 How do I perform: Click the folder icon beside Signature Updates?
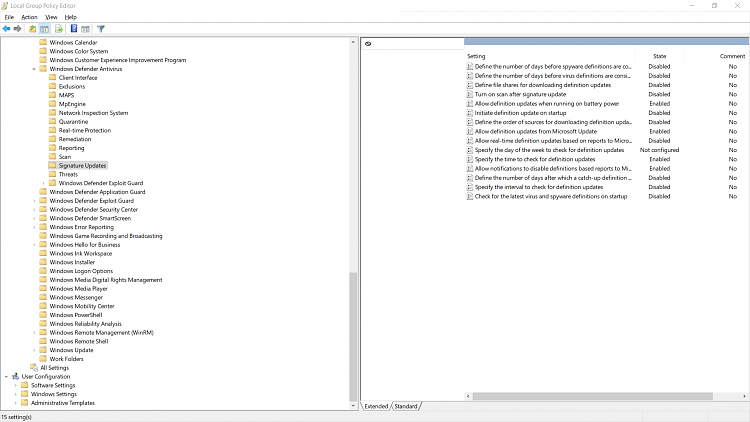pyautogui.click(x=53, y=165)
